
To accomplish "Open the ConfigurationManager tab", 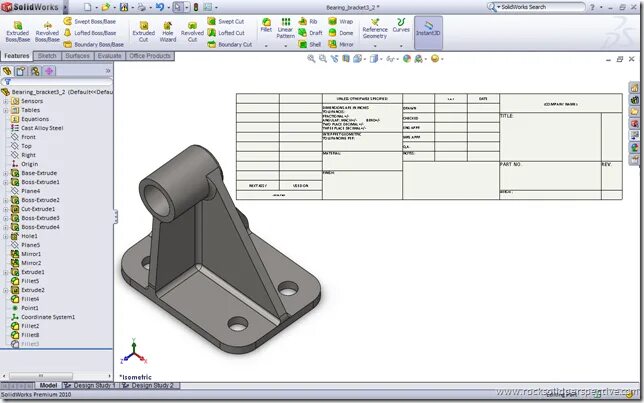I will [x=35, y=71].
